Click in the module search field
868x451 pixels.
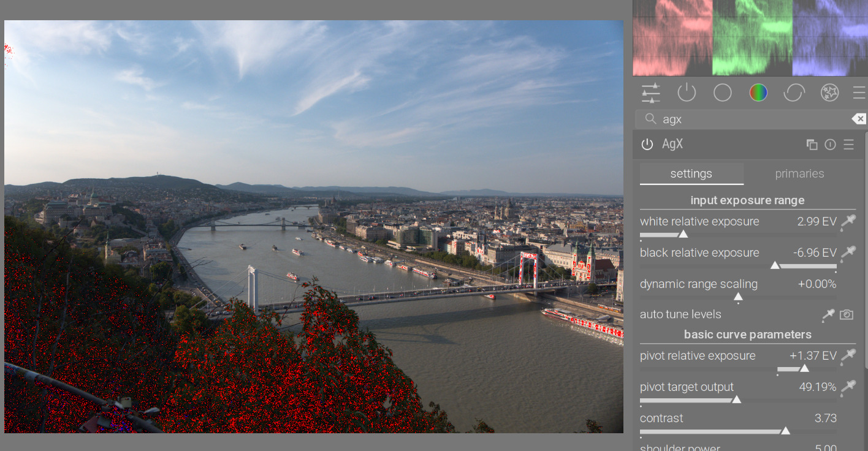coord(748,119)
